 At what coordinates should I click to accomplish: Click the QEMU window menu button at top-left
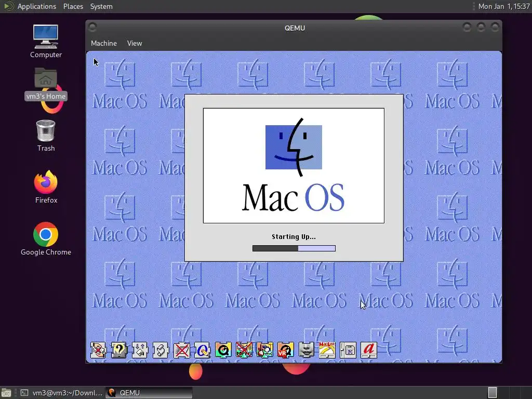(92, 27)
